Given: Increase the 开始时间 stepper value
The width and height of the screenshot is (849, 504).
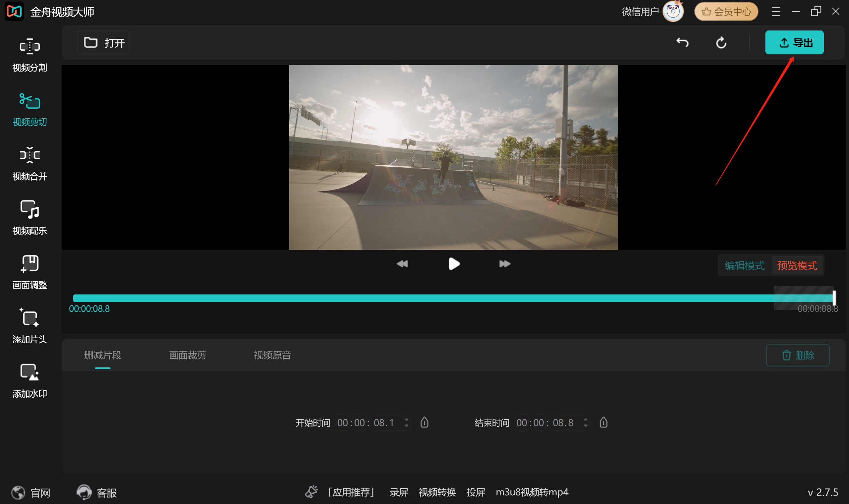Looking at the screenshot, I should click(407, 420).
